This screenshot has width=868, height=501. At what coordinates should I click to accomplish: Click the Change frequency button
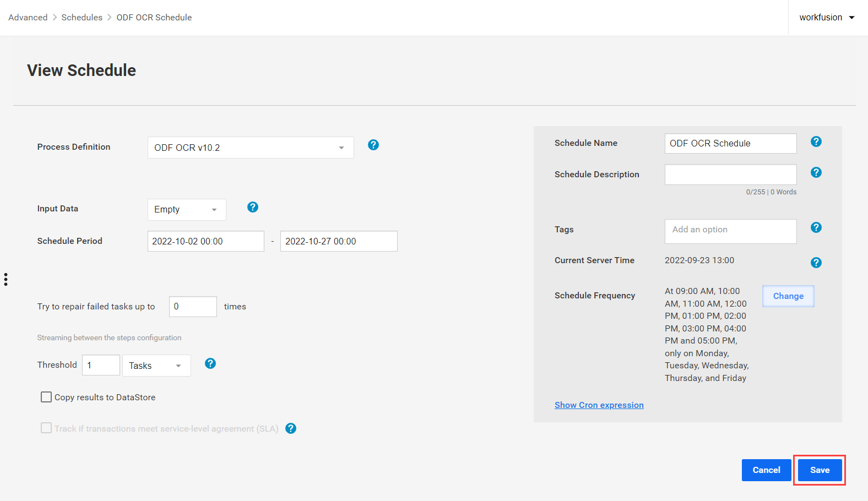[788, 296]
